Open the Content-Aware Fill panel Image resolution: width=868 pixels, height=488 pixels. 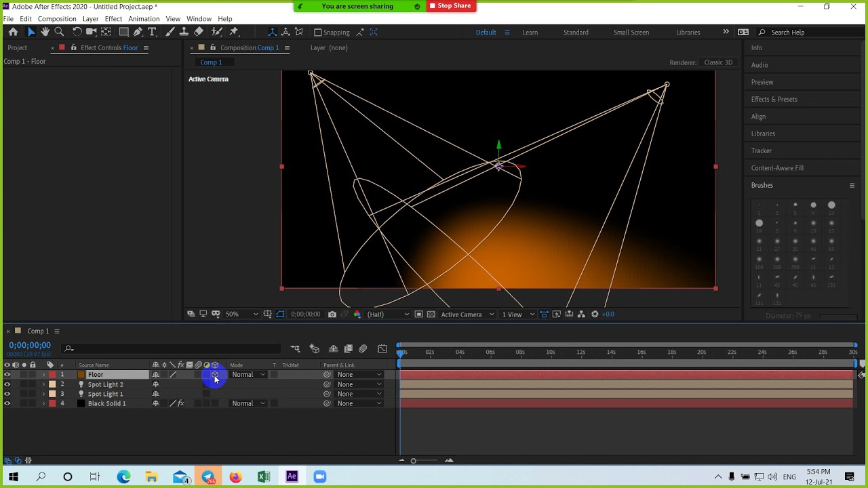pyautogui.click(x=777, y=168)
